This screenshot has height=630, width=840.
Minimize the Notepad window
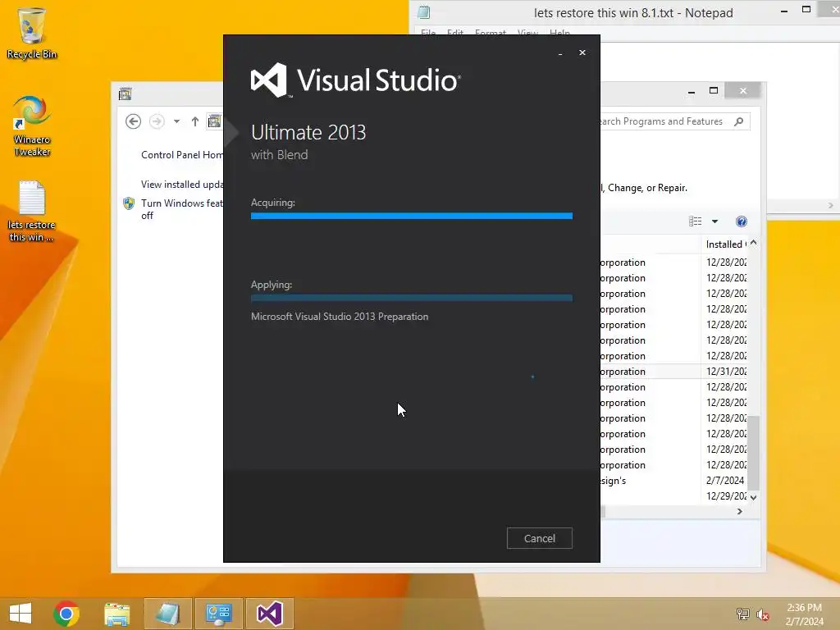click(x=784, y=11)
